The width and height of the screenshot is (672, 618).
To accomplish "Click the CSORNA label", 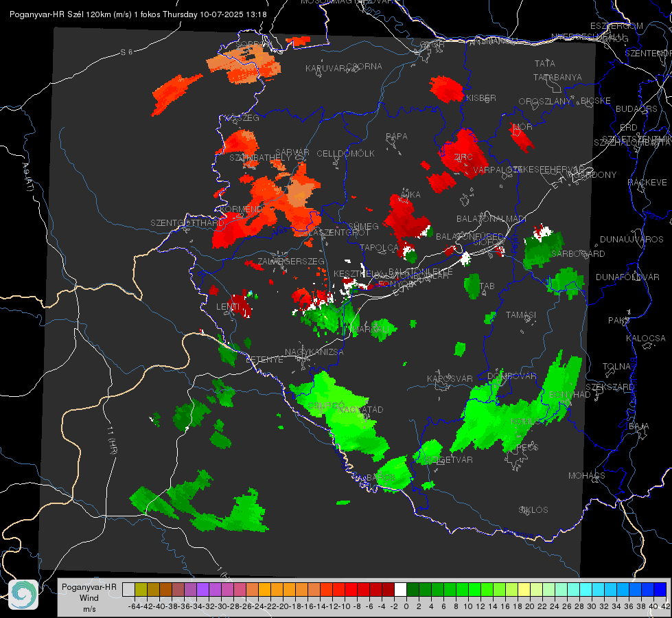I will coord(364,67).
